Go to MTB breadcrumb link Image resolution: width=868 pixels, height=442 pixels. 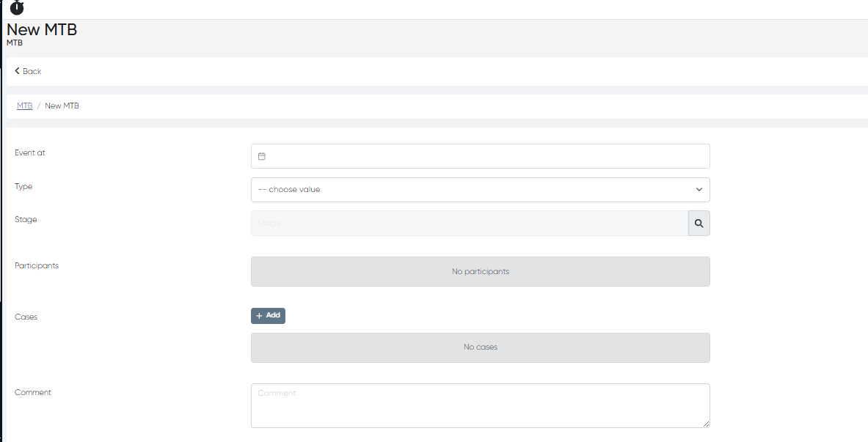(25, 106)
